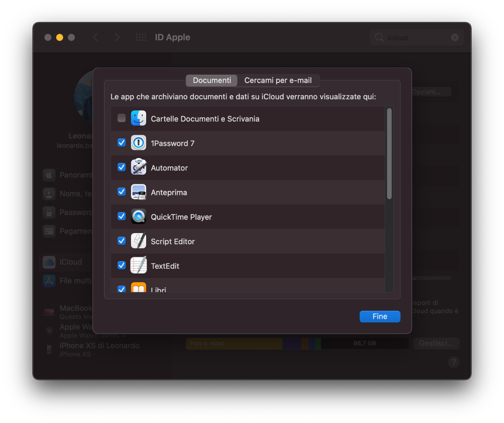This screenshot has width=504, height=423.
Task: Switch to the Documenti tab
Action: [x=212, y=81]
